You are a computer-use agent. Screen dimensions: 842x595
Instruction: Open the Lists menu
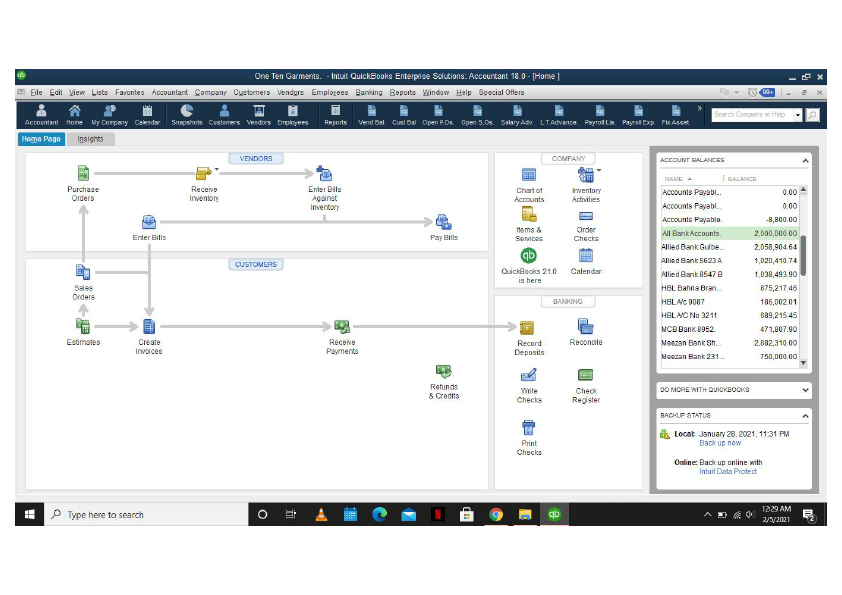click(99, 92)
